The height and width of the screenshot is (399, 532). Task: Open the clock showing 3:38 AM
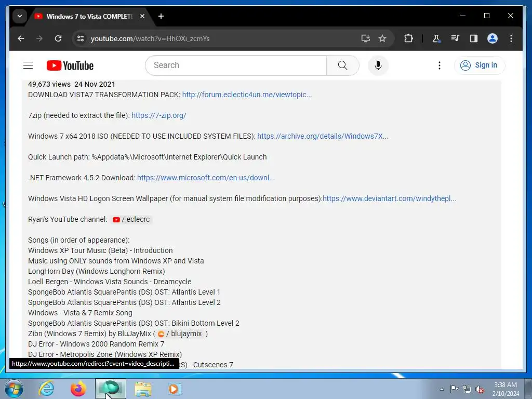click(506, 389)
